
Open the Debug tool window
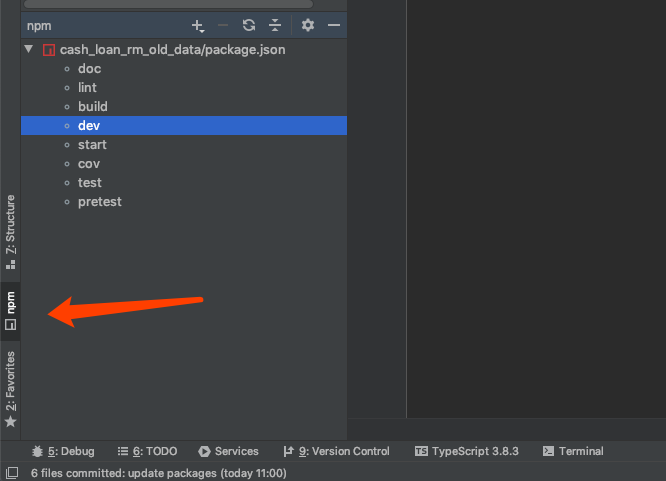[63, 451]
